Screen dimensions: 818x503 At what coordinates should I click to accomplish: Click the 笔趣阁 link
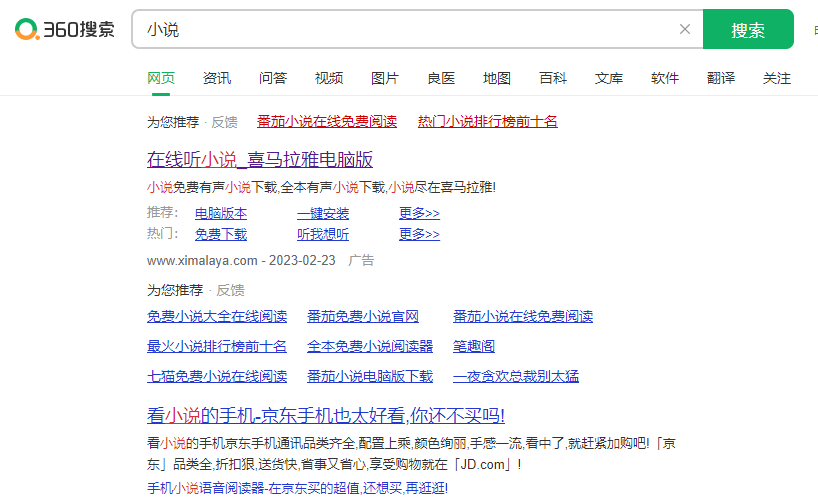[x=474, y=346]
